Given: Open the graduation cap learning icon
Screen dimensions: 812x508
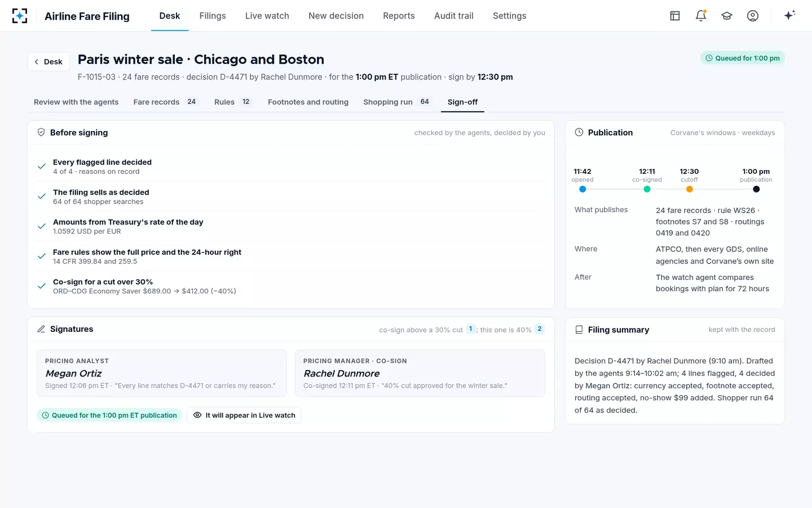Looking at the screenshot, I should [727, 16].
